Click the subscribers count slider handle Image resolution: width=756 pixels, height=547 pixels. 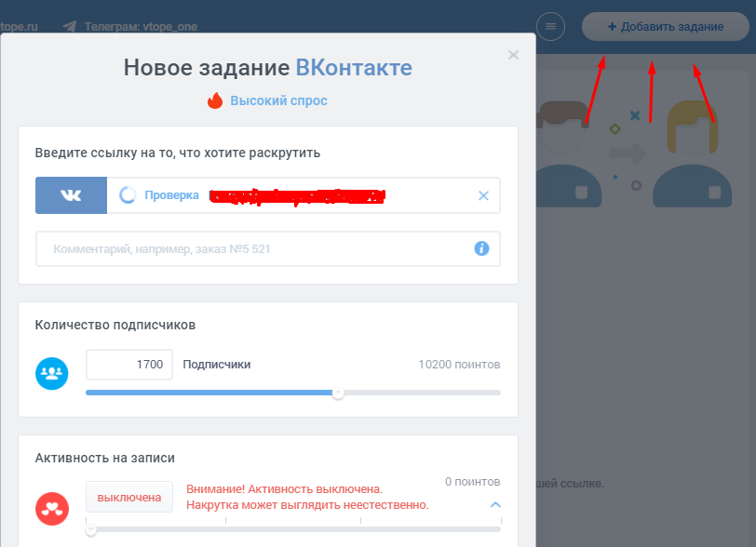pyautogui.click(x=338, y=393)
